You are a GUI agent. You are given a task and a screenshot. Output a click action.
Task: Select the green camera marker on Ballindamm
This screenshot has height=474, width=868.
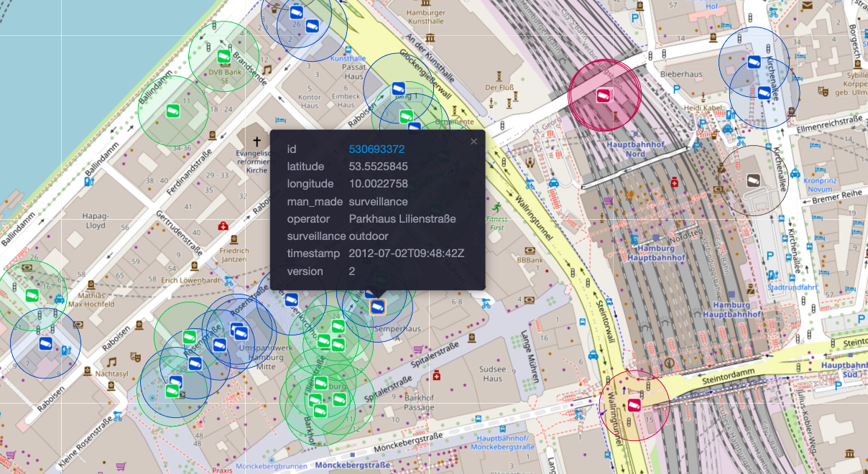click(x=172, y=111)
